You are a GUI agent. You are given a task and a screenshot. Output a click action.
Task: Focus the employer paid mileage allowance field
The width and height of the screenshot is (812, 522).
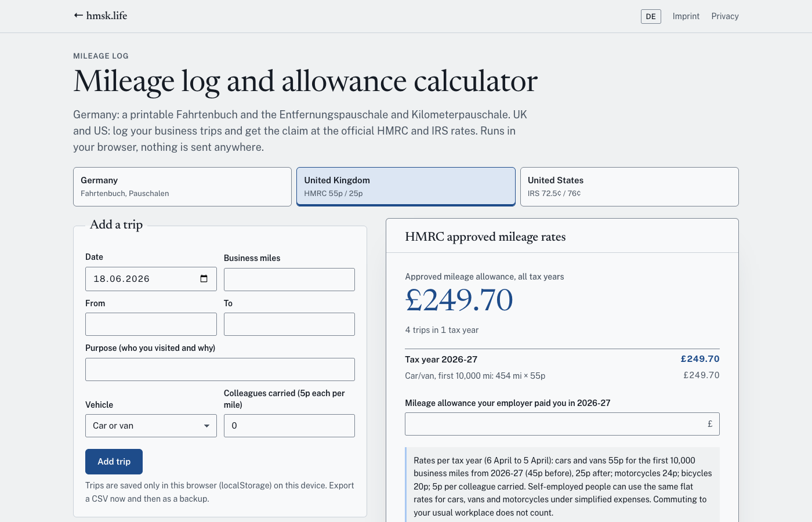(562, 424)
